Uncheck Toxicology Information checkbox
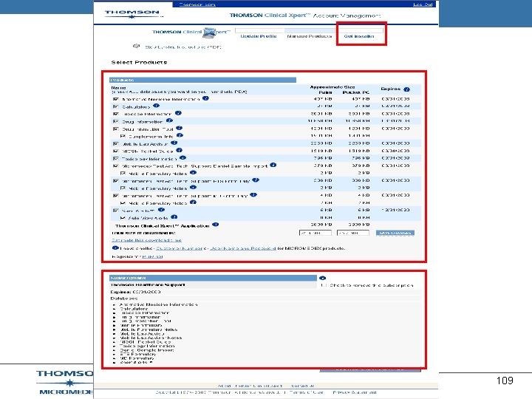 [x=116, y=158]
